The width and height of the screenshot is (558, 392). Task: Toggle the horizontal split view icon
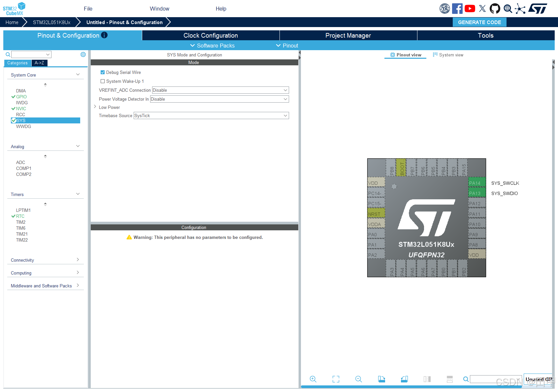pos(450,379)
